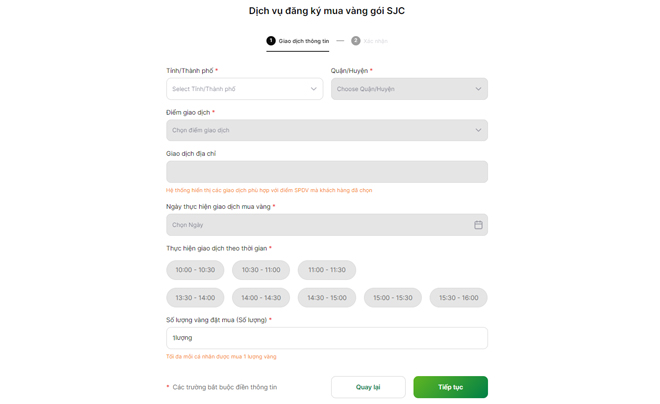Focus the gold quantity input field
The width and height of the screenshot is (660, 404).
326,338
